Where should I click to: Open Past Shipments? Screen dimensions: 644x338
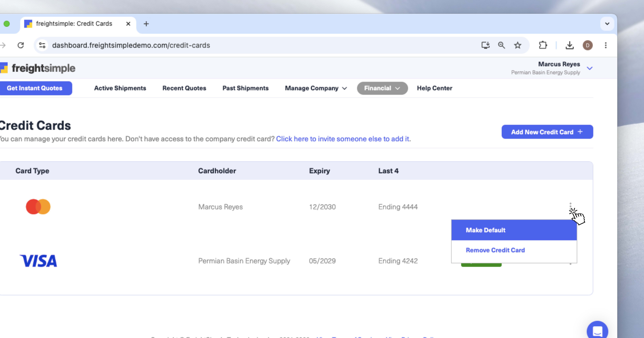click(246, 88)
